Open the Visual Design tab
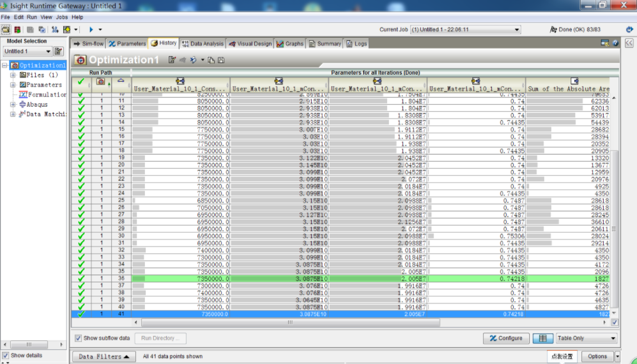Screen dimensions: 637x364 point(250,43)
